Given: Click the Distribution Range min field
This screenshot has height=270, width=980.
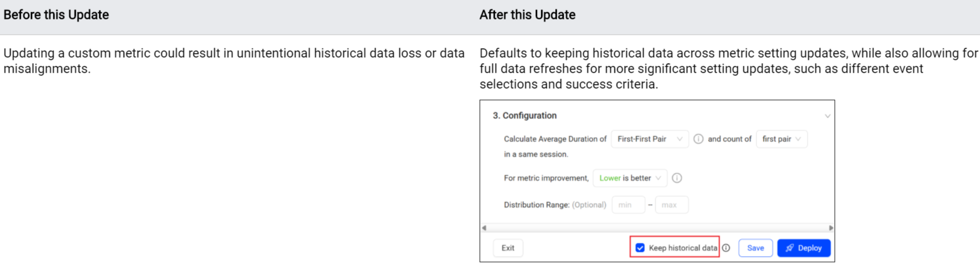Looking at the screenshot, I should tap(628, 205).
